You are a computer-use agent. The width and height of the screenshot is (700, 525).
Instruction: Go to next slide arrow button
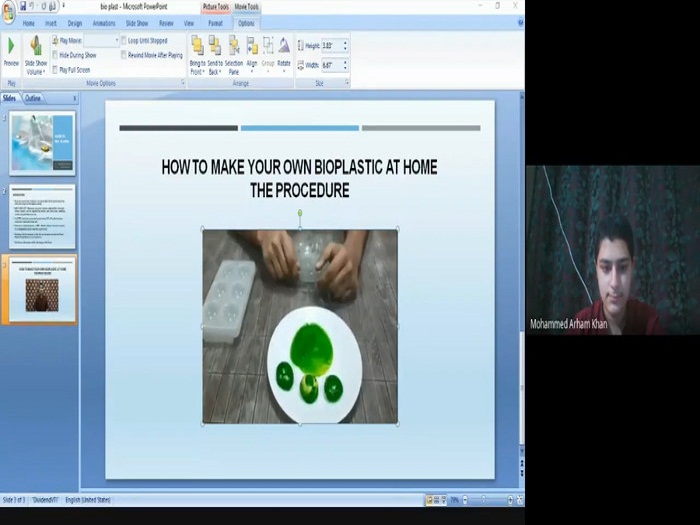(x=521, y=474)
